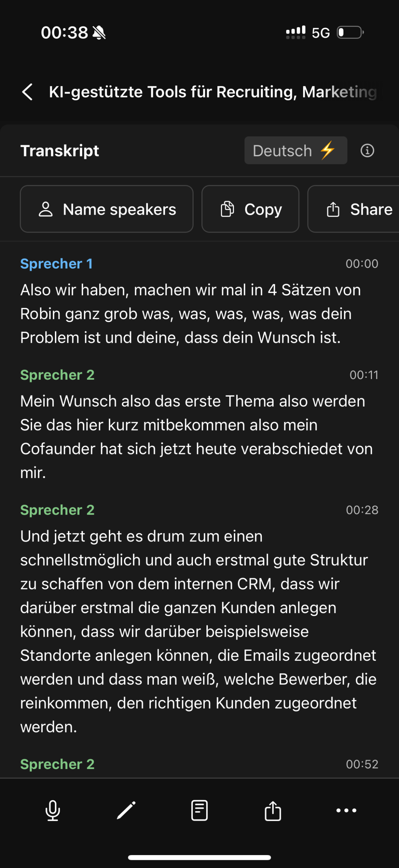Tap the recording title in the header
Image resolution: width=399 pixels, height=868 pixels.
[x=213, y=92]
